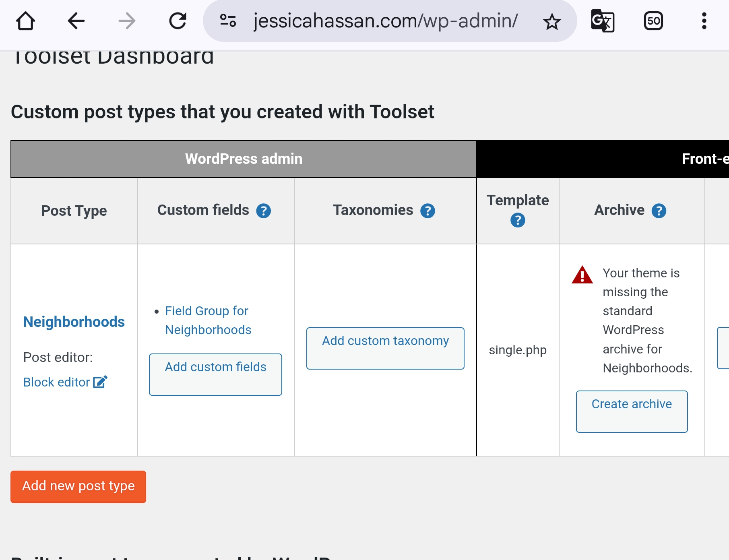Click the Taxonomies column header text
729x560 pixels.
(x=373, y=210)
